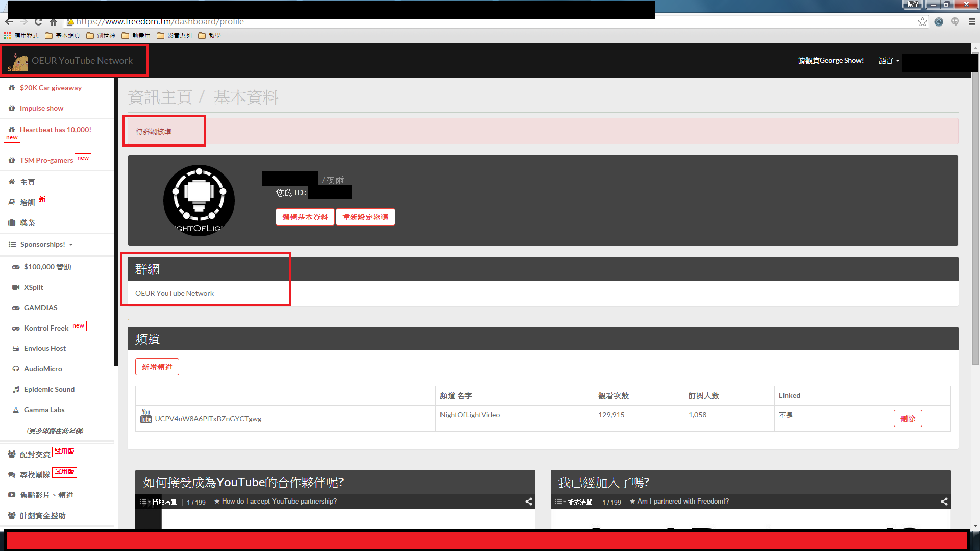Click the browser home icon
Screen dimensions: 980x551
pyautogui.click(x=53, y=22)
